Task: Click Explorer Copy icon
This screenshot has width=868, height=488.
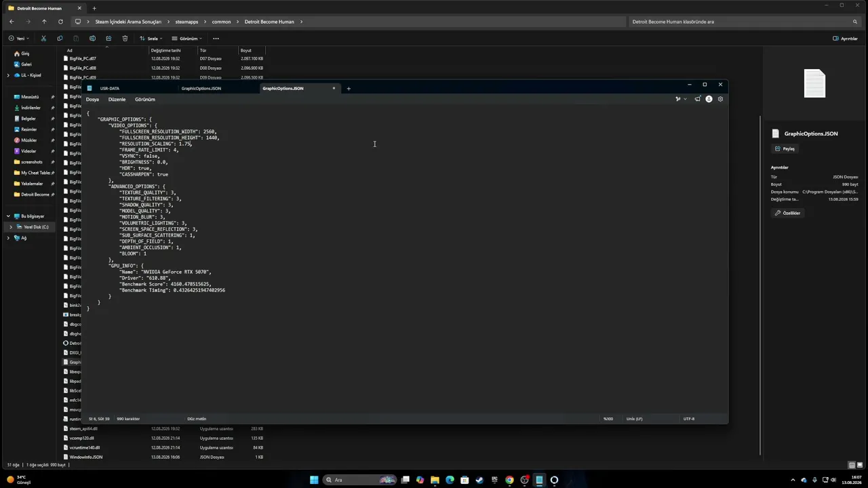Action: pyautogui.click(x=60, y=39)
